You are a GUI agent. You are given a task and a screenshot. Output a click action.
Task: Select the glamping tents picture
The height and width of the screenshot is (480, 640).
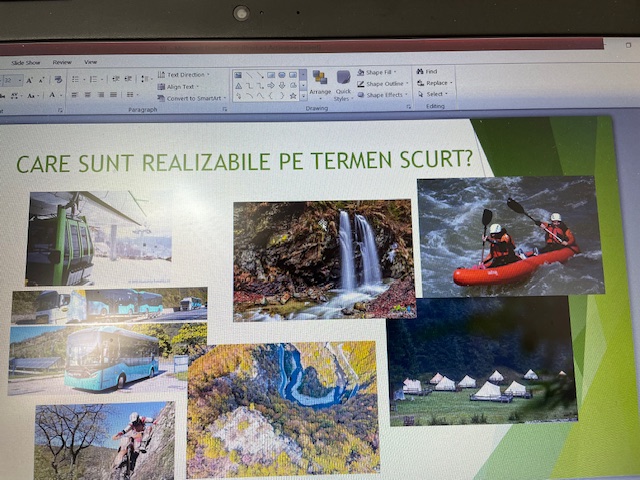click(x=483, y=361)
